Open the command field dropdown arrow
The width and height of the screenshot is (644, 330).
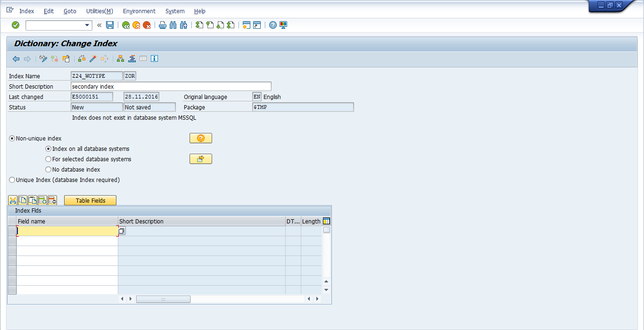pyautogui.click(x=87, y=25)
